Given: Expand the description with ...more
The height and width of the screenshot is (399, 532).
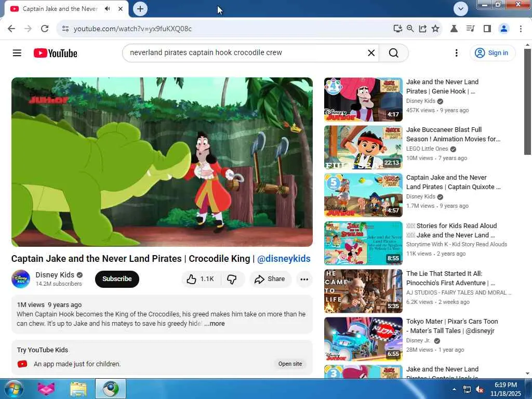Looking at the screenshot, I should pos(215,324).
